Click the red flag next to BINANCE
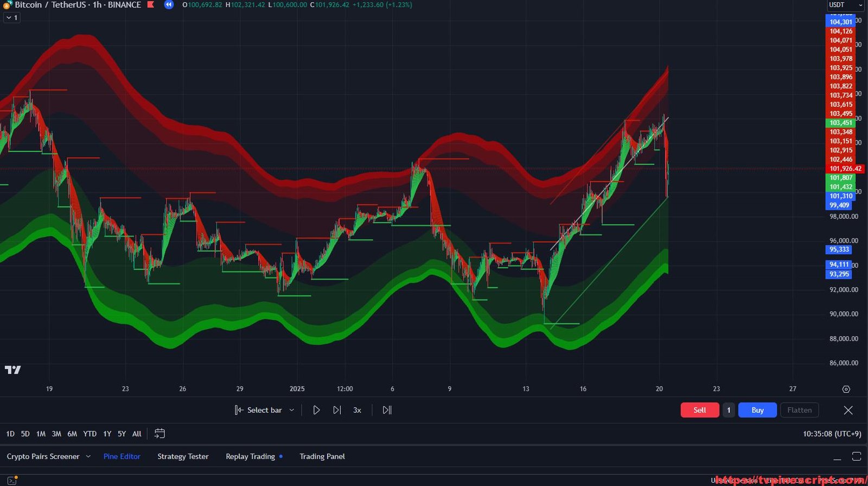Screen dimensions: 868x486 151,5
